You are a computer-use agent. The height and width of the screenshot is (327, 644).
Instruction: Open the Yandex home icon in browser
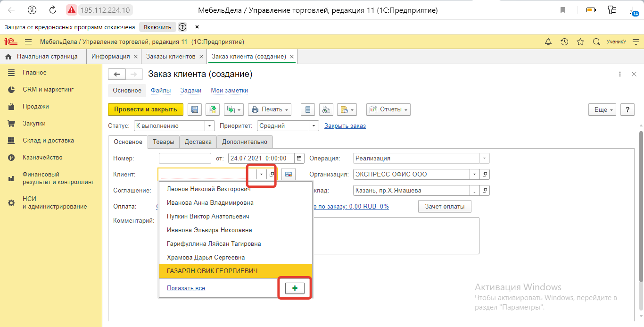[33, 9]
